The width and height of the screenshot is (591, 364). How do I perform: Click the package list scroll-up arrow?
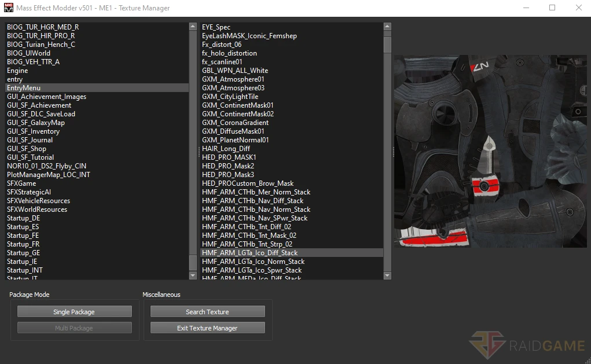tap(193, 27)
